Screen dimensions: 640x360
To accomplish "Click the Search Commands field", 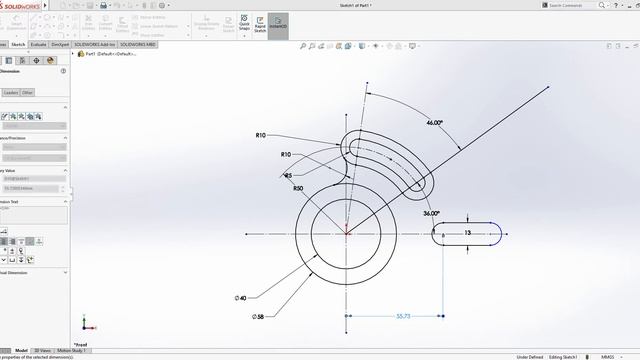I will 569,5.
